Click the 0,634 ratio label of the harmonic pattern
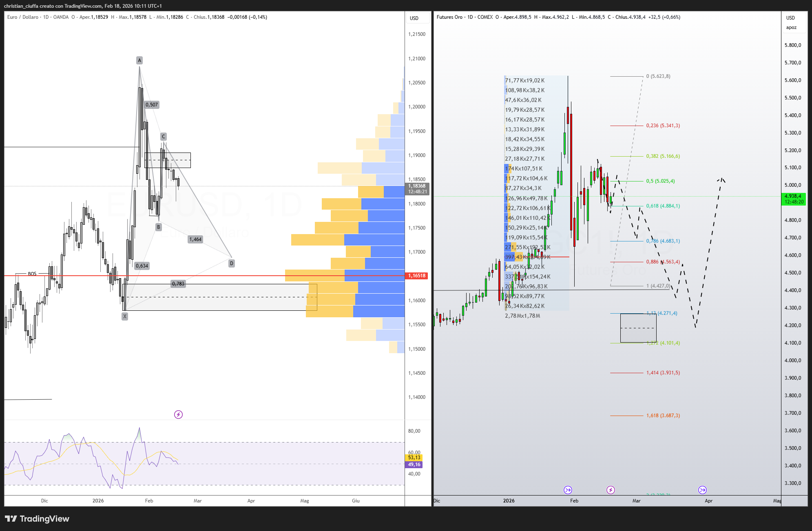 pyautogui.click(x=142, y=266)
